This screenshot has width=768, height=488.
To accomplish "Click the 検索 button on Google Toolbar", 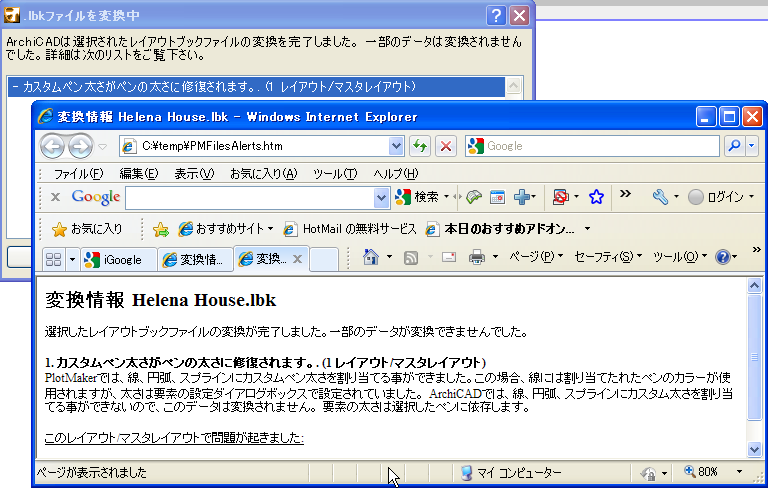I will pos(417,197).
